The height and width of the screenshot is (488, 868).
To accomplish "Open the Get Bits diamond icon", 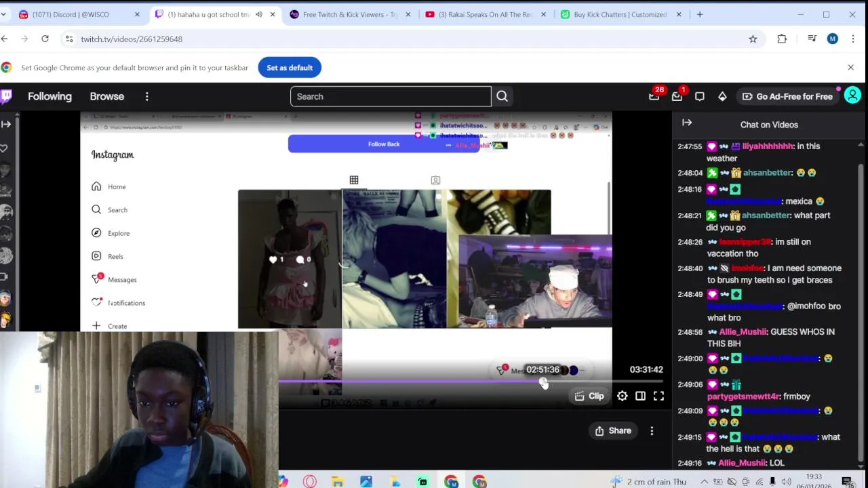I will pyautogui.click(x=722, y=96).
